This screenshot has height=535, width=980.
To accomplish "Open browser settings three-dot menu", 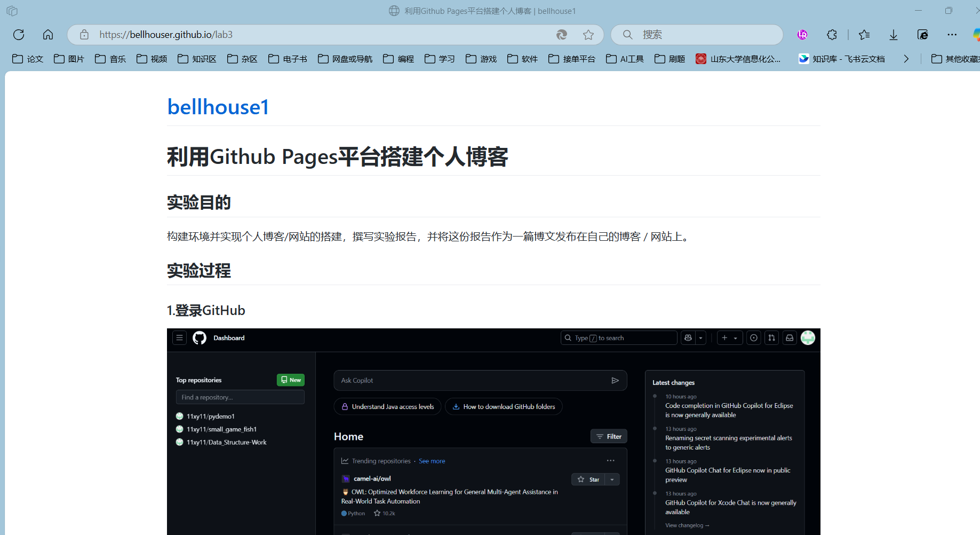I will (x=952, y=35).
